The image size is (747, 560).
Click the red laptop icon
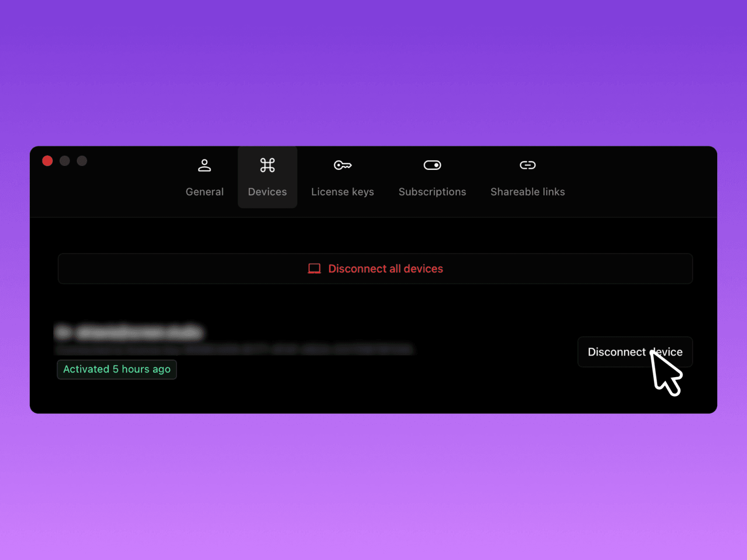314,269
